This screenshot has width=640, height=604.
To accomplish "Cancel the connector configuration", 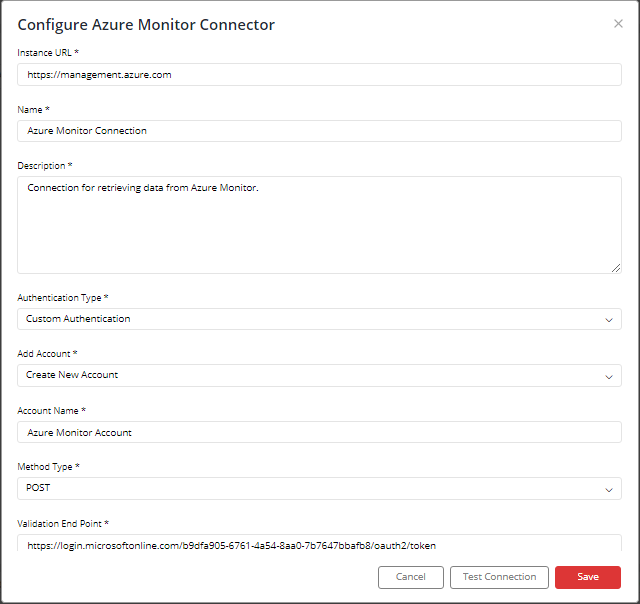I will (411, 577).
